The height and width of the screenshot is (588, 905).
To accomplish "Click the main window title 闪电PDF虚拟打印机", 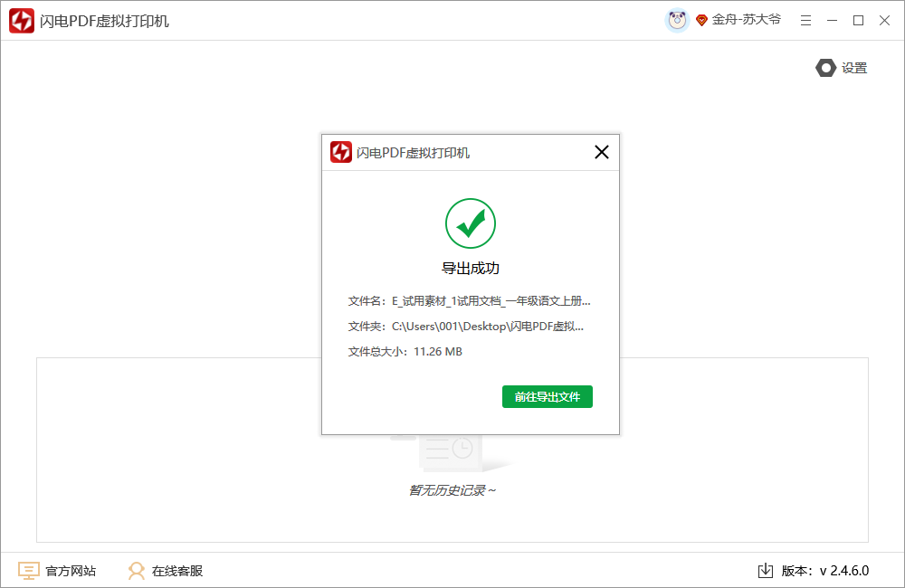I will [x=104, y=22].
